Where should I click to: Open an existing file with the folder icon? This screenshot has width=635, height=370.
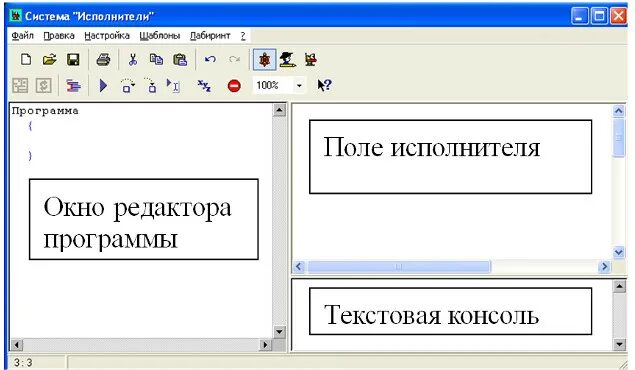(49, 60)
